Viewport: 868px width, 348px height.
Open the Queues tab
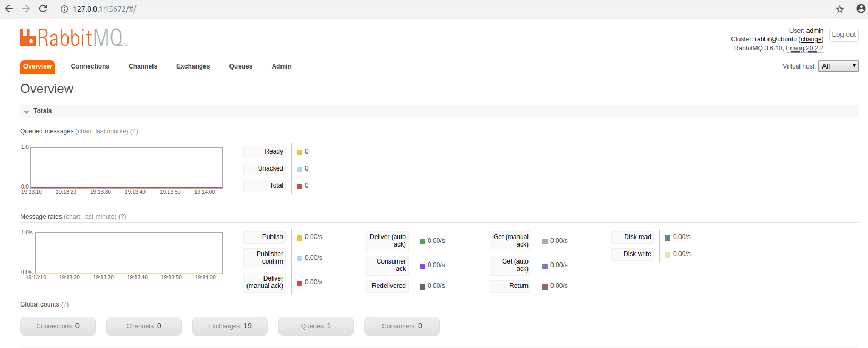tap(241, 66)
